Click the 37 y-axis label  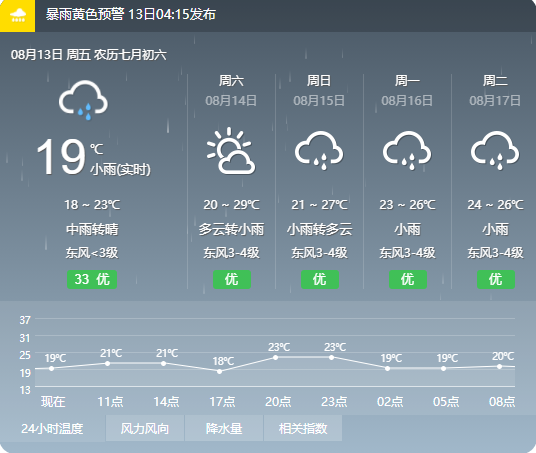pyautogui.click(x=25, y=320)
